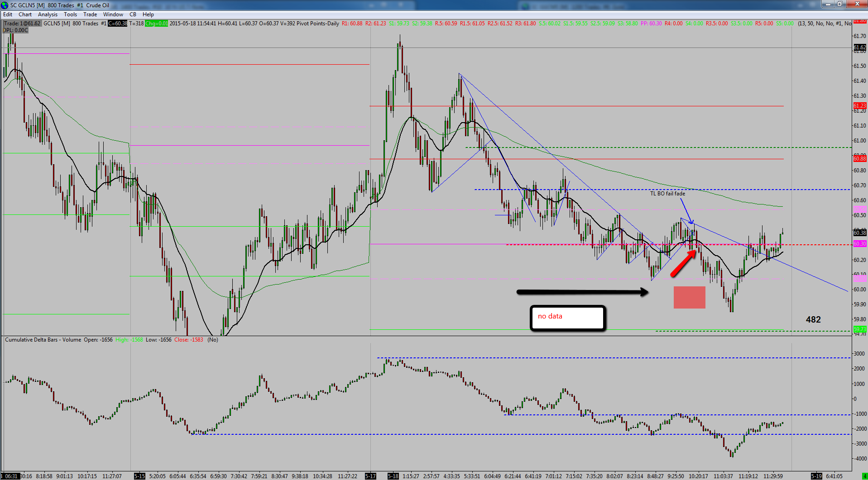Click the 'Open: -1656' delta value
The height and width of the screenshot is (480, 868).
point(98,340)
